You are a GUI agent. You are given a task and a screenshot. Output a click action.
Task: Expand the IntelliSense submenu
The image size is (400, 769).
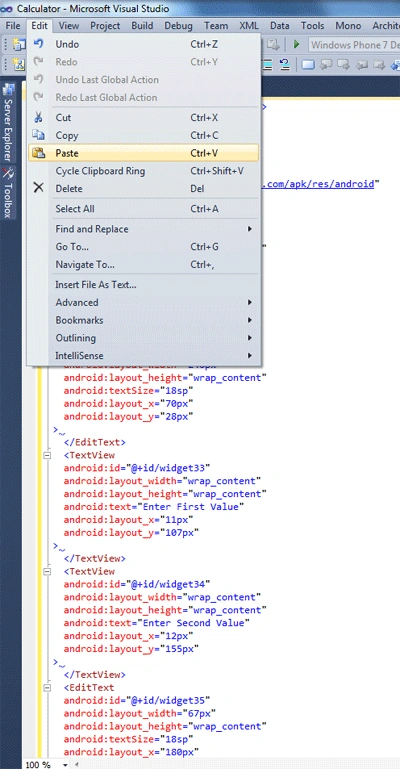(144, 356)
